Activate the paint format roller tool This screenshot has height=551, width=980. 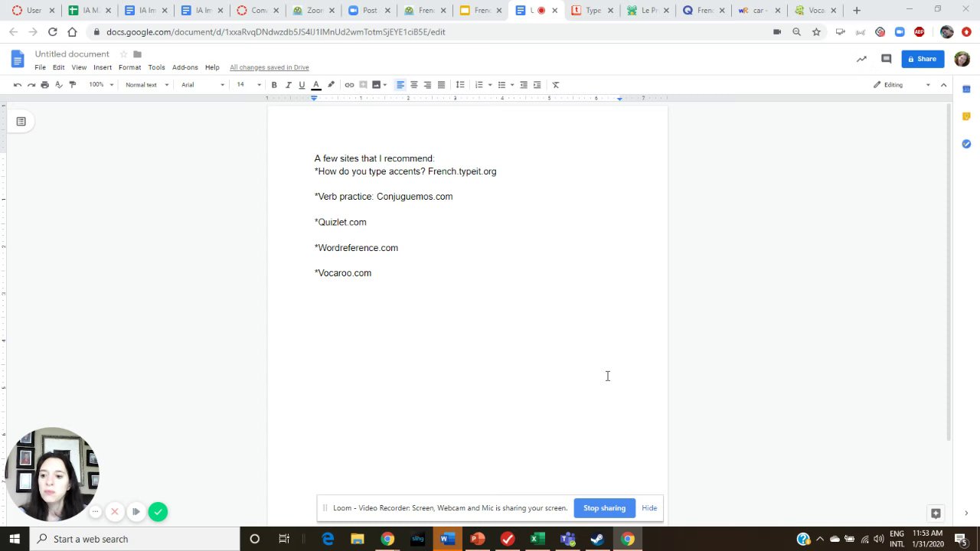73,85
